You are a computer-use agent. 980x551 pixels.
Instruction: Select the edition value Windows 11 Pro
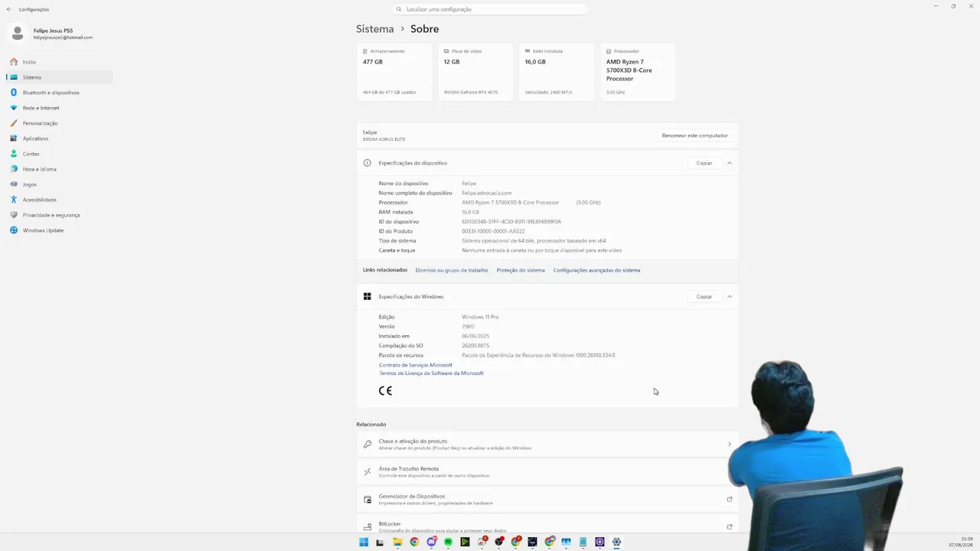tap(480, 317)
